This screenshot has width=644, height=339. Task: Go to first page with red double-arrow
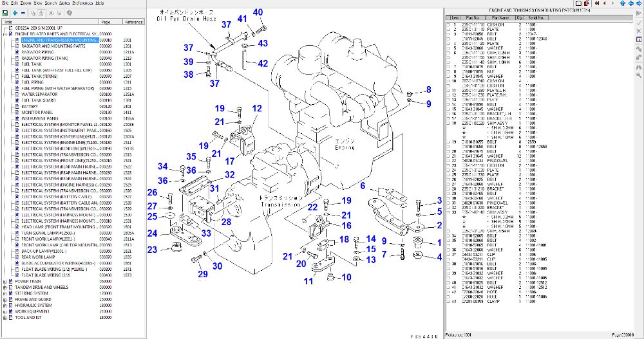click(x=597, y=3)
